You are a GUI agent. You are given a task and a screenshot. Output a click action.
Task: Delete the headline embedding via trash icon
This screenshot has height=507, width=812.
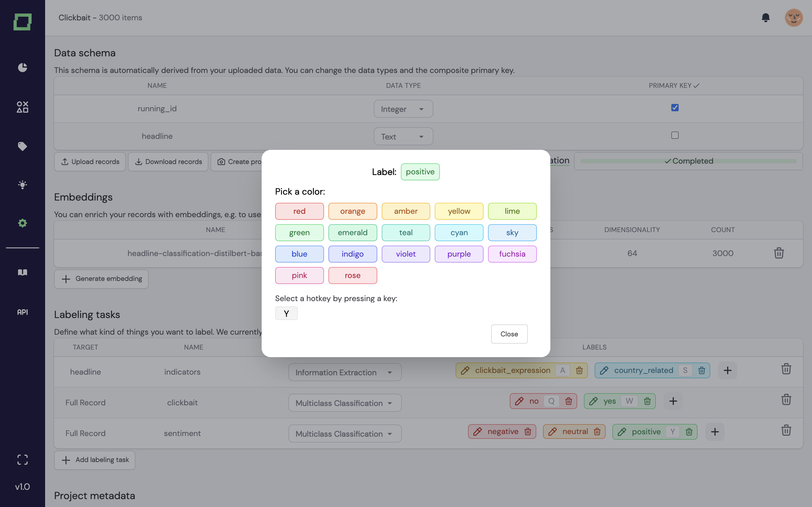click(778, 253)
